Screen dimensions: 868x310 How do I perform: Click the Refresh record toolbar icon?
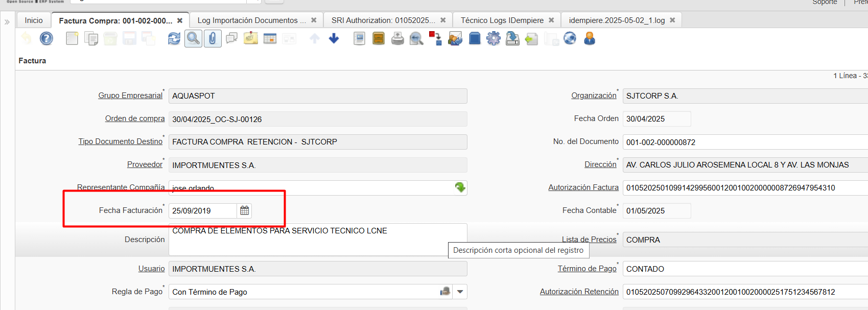(174, 39)
